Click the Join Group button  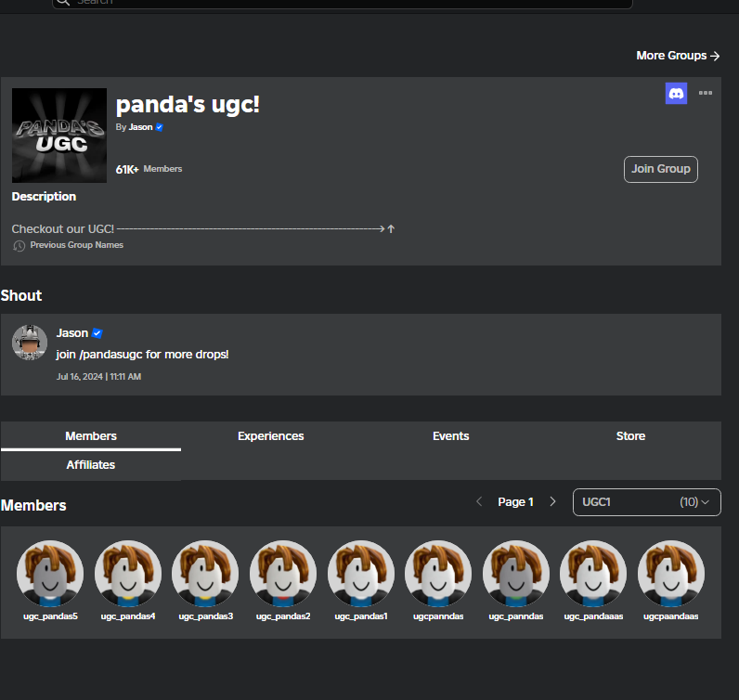[661, 169]
